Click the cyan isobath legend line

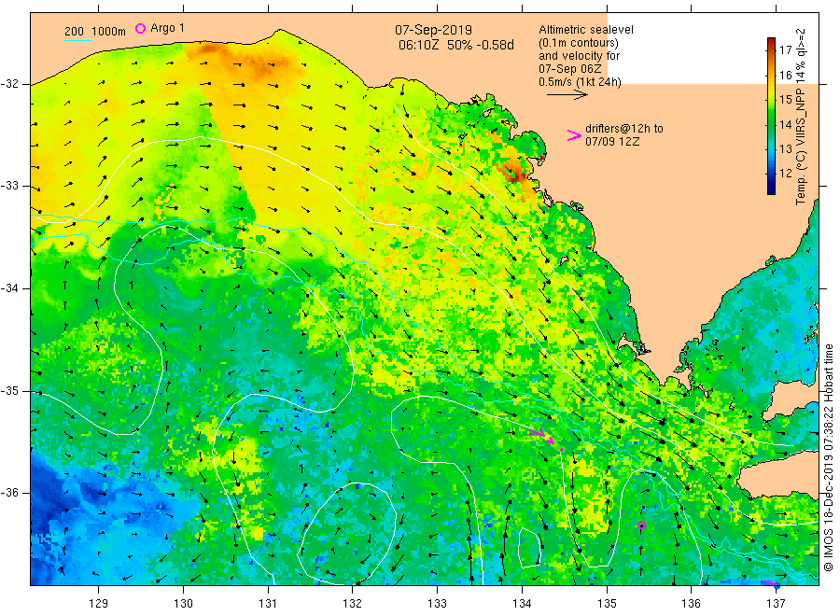click(77, 40)
